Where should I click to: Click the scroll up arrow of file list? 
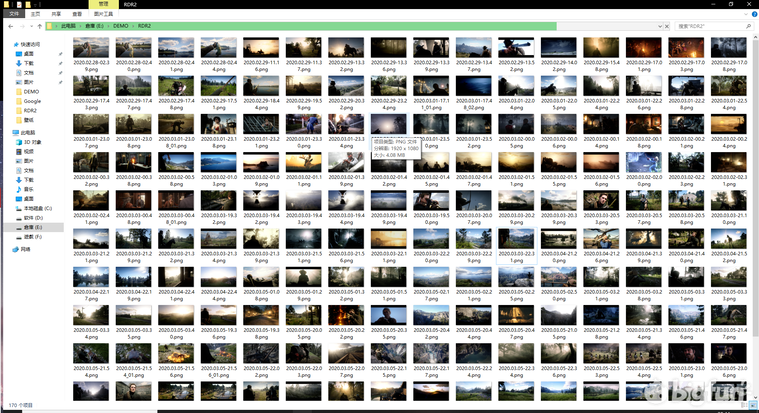coord(755,37)
